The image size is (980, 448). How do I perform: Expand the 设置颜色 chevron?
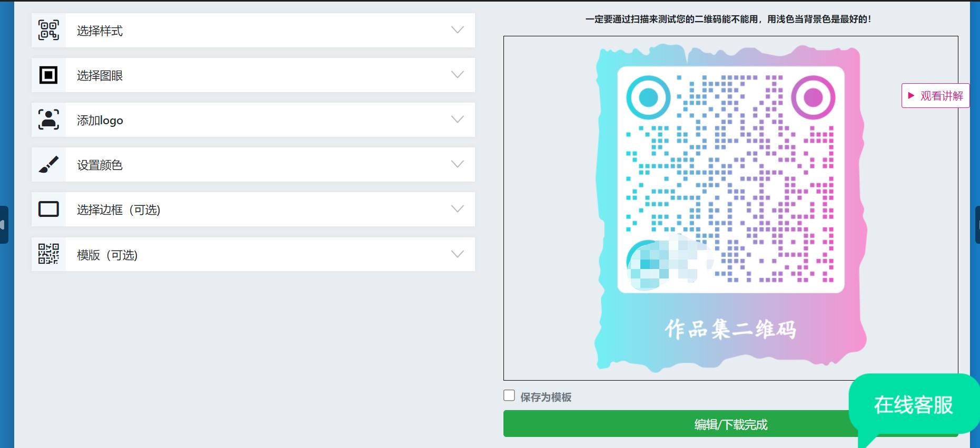(x=458, y=164)
